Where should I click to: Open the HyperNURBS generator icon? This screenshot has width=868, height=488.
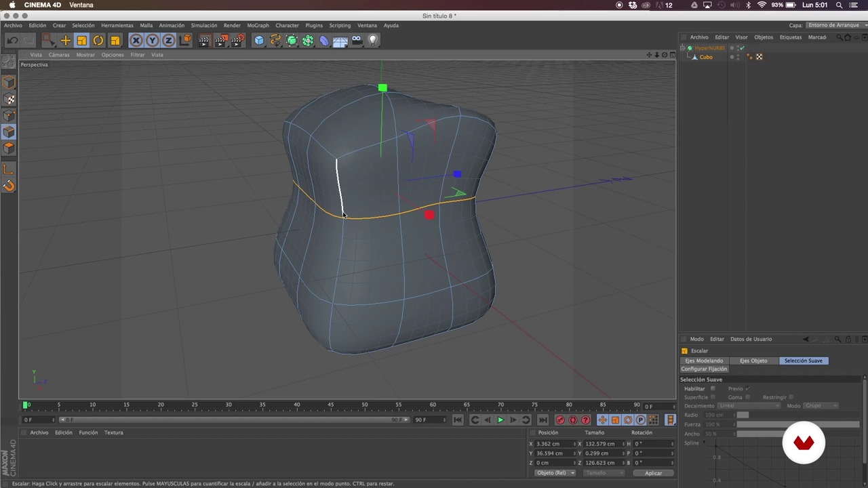292,41
